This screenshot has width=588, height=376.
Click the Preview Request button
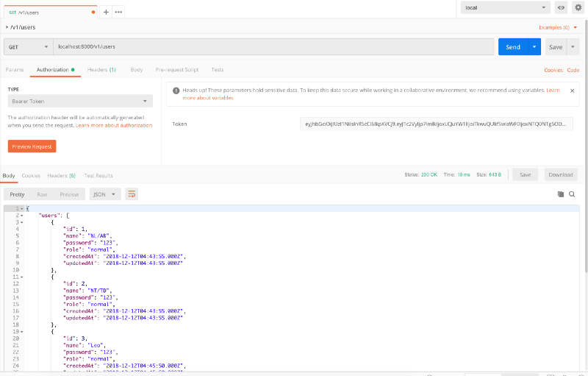coord(32,146)
